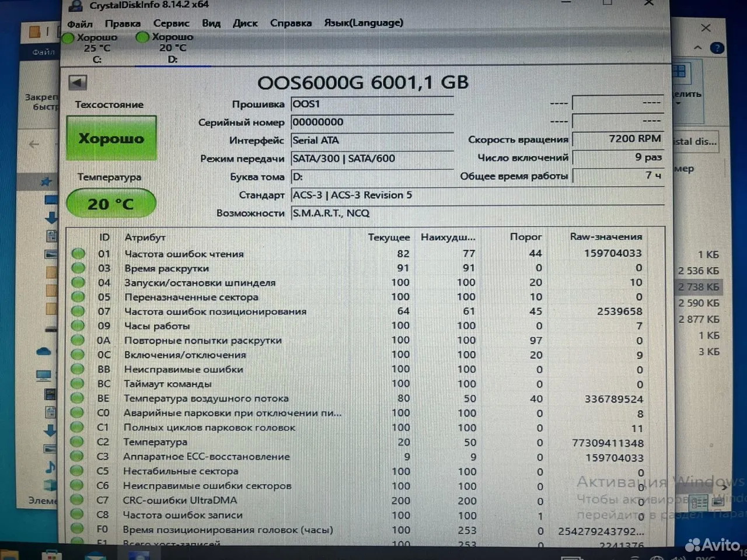
Task: Click status circle for attribute C2 Температура
Action: 77,442
